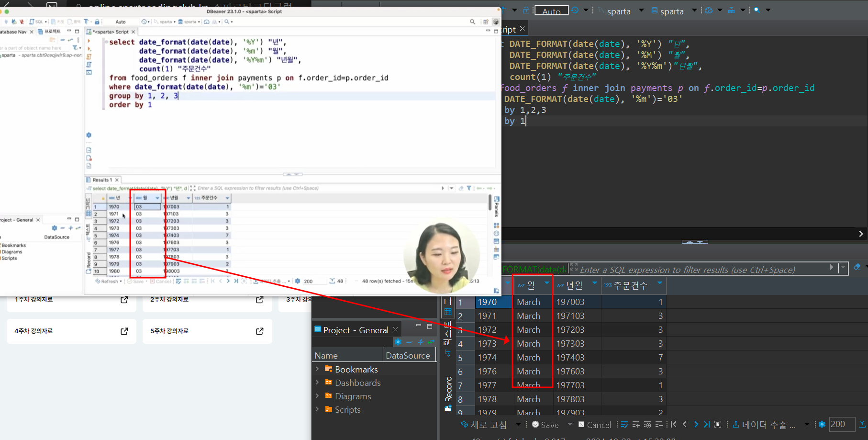Open Save dropdown arrow in dark results toolbar
Screen dimensions: 868x440
coord(570,424)
